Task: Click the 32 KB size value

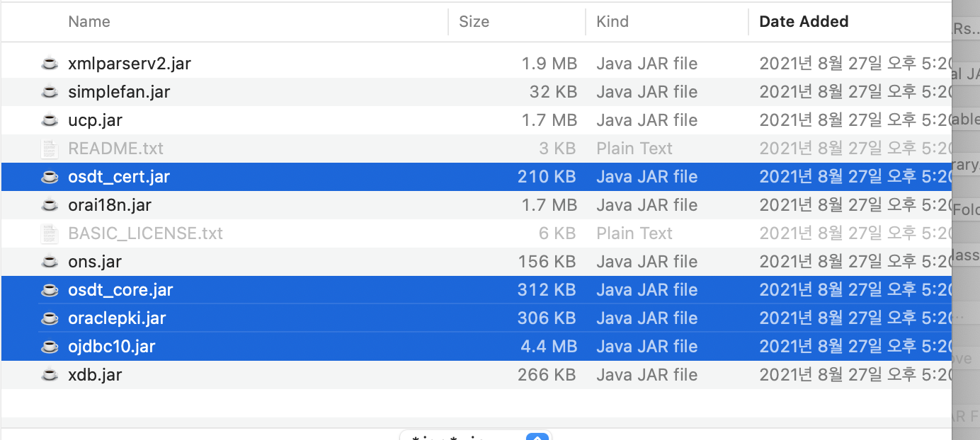Action: point(553,92)
